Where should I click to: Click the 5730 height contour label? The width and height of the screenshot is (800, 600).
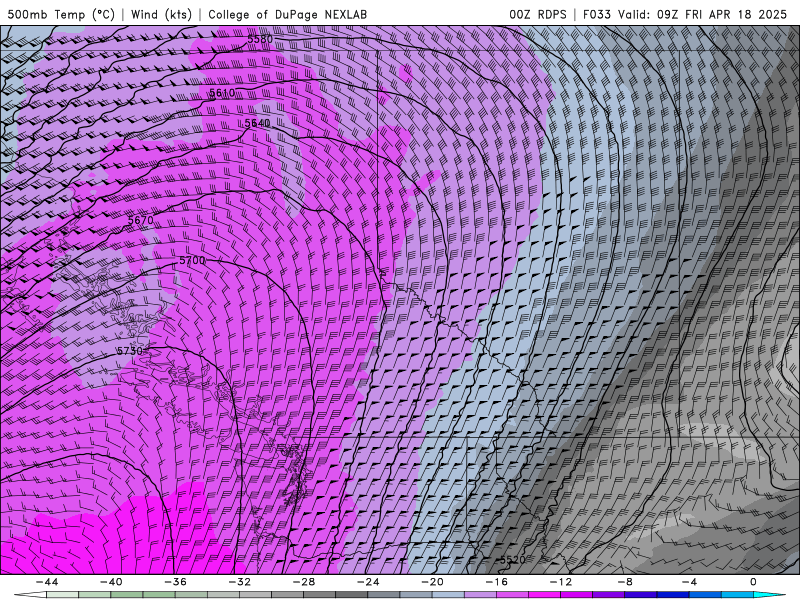pos(130,351)
